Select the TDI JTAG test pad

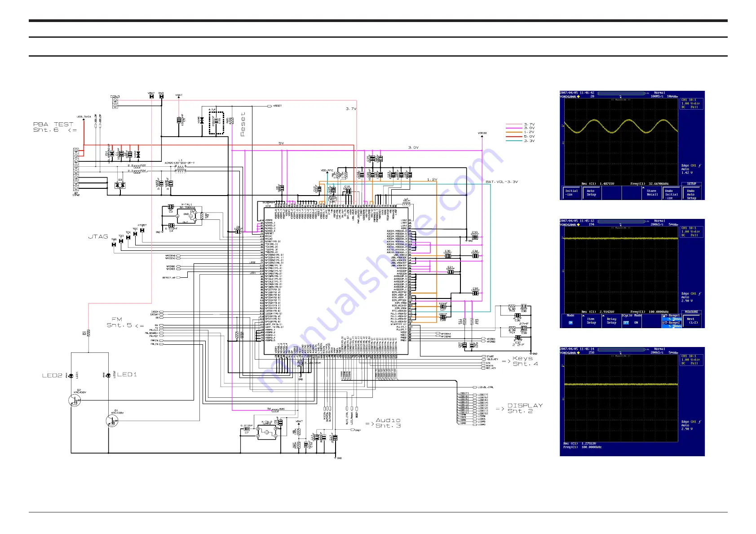click(x=135, y=233)
